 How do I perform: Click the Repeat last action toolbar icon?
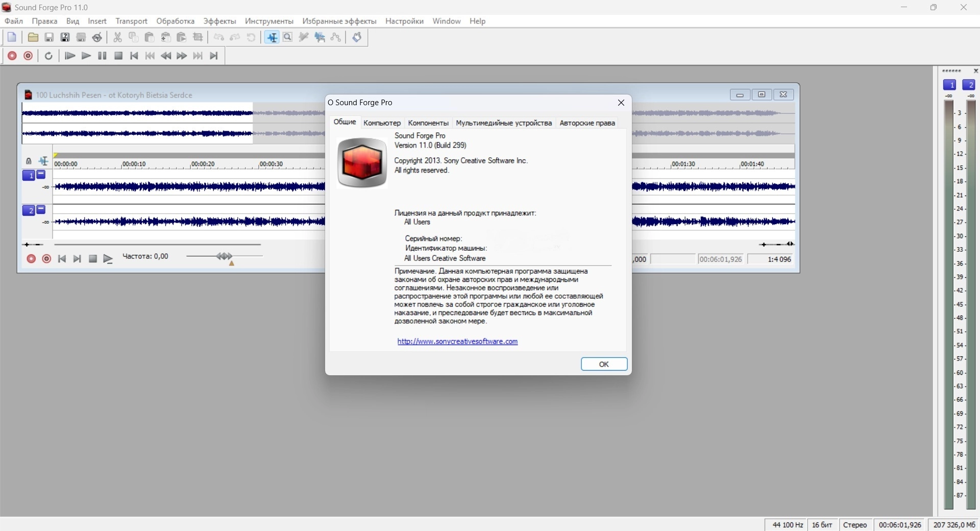click(x=252, y=37)
